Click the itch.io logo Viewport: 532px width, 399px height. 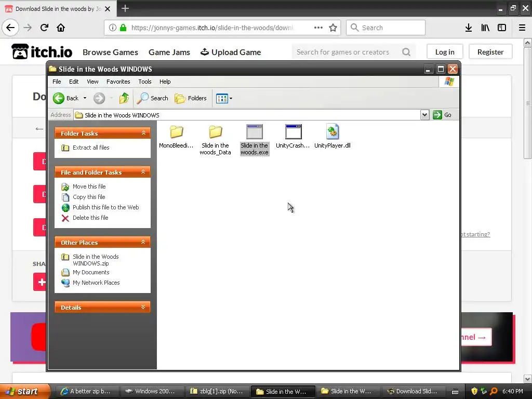[42, 52]
